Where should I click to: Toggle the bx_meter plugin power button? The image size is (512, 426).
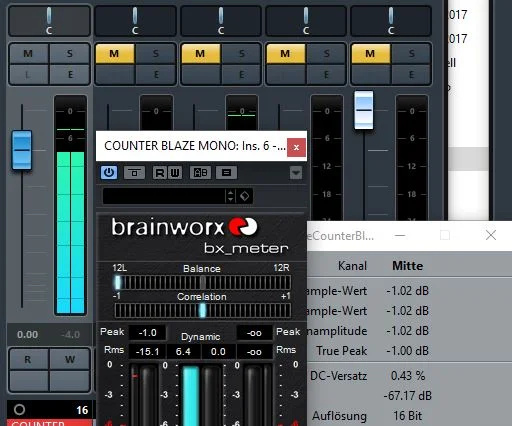(109, 173)
